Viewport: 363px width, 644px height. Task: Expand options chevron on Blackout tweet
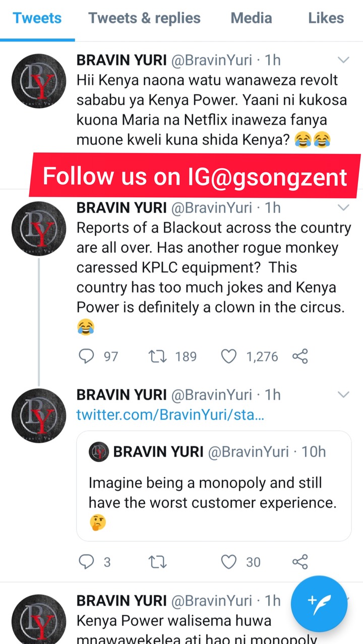(343, 207)
